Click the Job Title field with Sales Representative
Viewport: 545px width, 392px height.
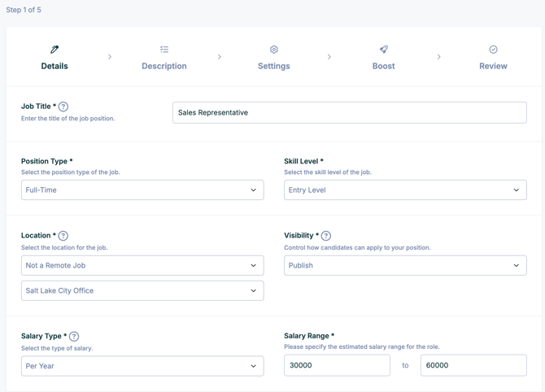tap(350, 112)
